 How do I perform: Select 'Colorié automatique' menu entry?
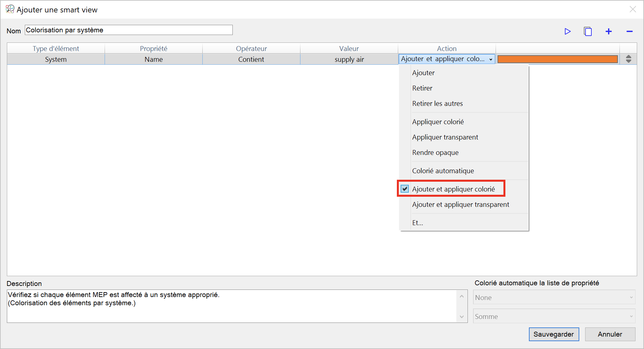tap(464, 171)
